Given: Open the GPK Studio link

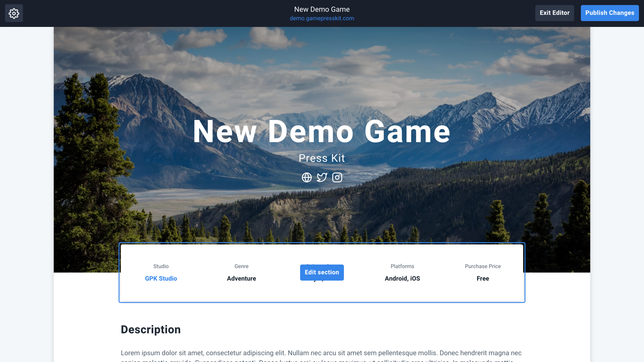Looking at the screenshot, I should [161, 278].
